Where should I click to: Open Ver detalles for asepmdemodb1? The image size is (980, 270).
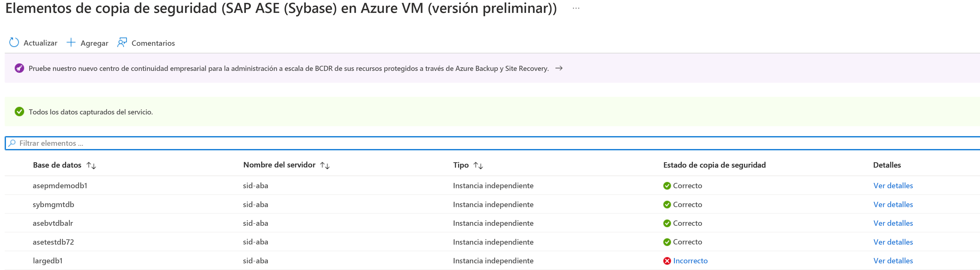pyautogui.click(x=893, y=186)
